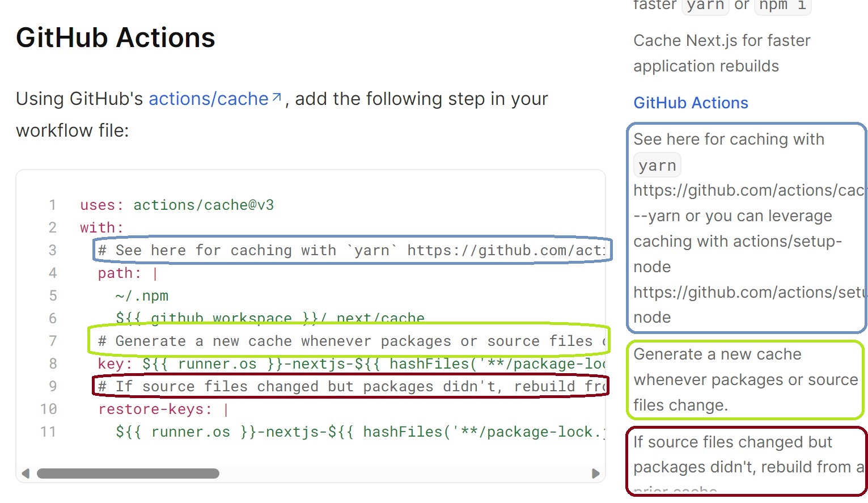
Task: Select the GitHub Actions link in the sidebar
Action: 691,103
